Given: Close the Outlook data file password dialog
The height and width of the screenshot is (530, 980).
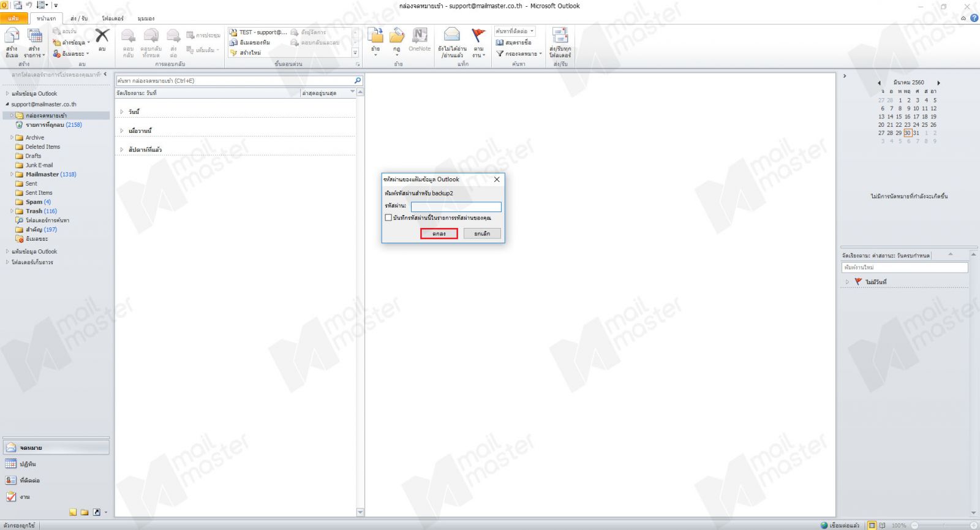Looking at the screenshot, I should [497, 180].
